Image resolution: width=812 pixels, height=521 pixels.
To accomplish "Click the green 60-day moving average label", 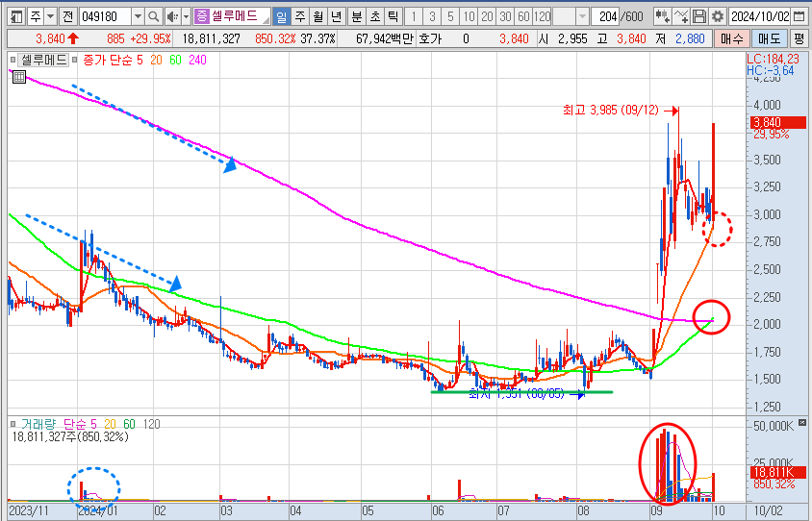I will (x=175, y=60).
